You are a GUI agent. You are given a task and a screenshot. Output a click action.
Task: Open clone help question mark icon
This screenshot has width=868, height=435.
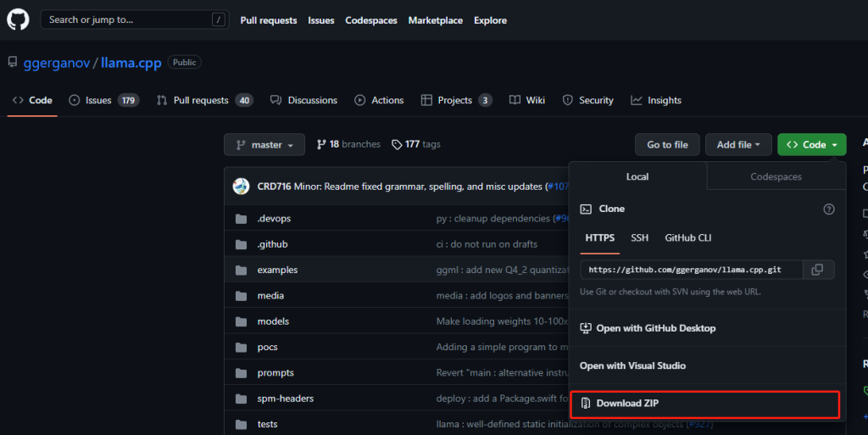pyautogui.click(x=829, y=209)
